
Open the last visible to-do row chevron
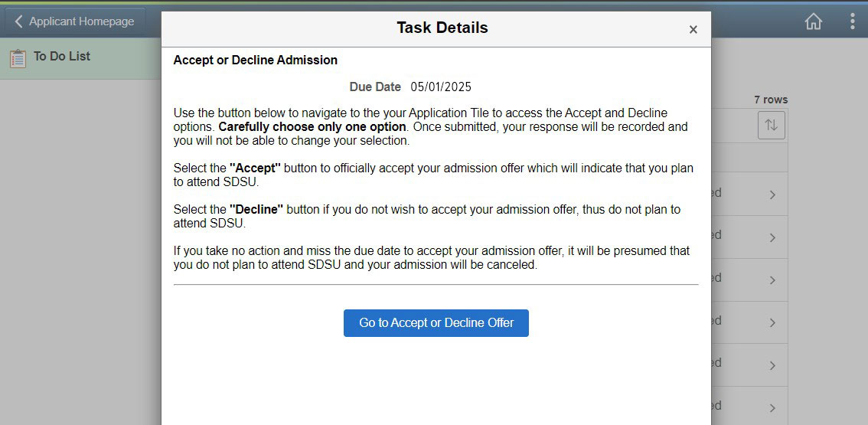tap(772, 408)
